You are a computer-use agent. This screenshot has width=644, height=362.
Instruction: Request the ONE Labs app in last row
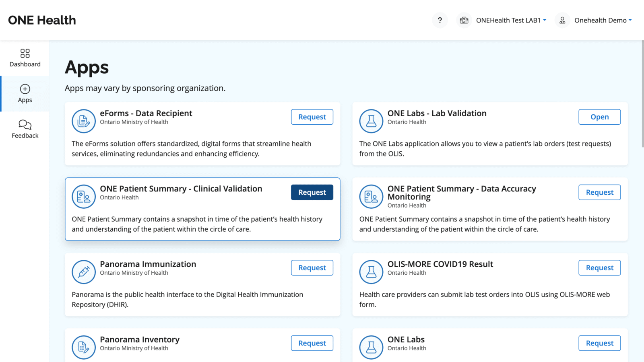point(599,343)
